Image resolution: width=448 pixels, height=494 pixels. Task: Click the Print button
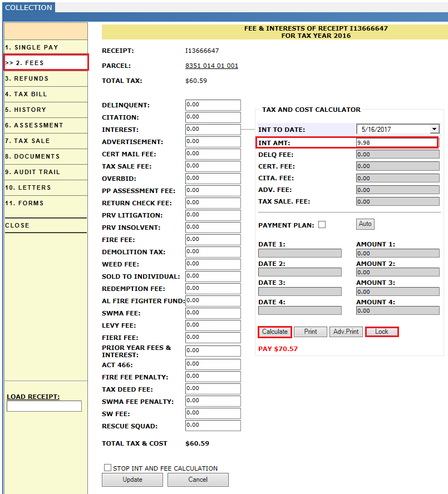310,332
